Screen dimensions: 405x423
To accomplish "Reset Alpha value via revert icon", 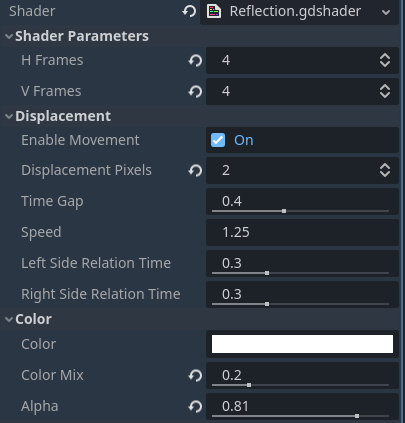I will click(x=195, y=407).
